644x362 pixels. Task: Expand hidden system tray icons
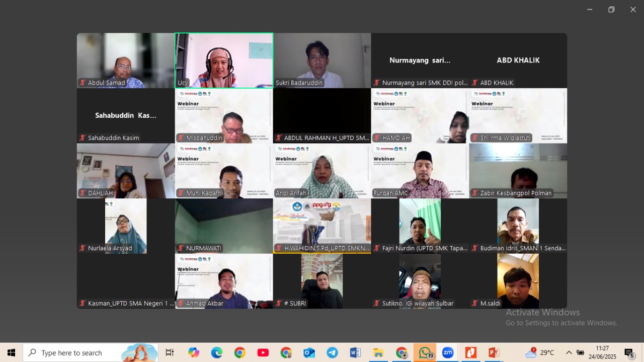[569, 353]
